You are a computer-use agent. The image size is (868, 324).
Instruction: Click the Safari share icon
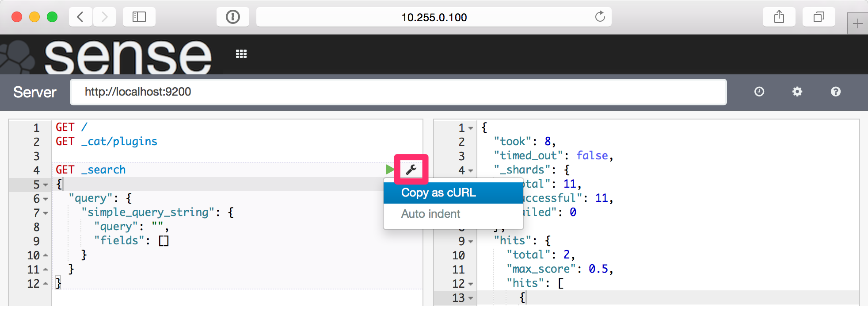coord(779,17)
